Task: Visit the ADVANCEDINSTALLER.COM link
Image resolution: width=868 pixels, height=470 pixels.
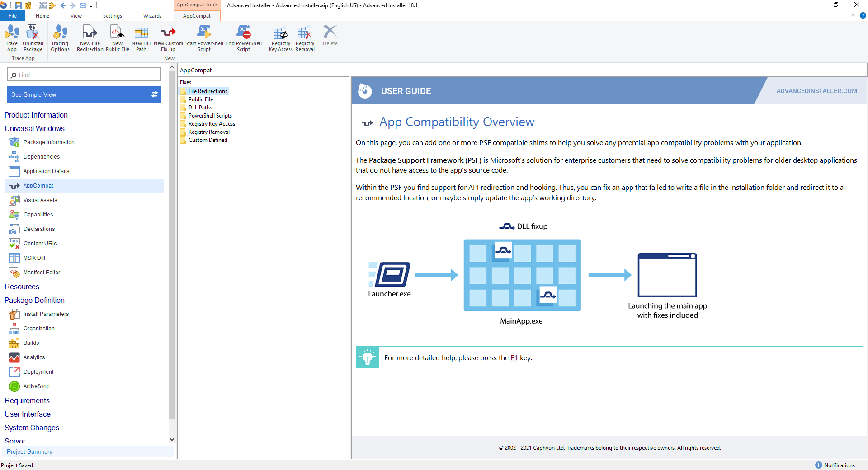Action: point(816,90)
